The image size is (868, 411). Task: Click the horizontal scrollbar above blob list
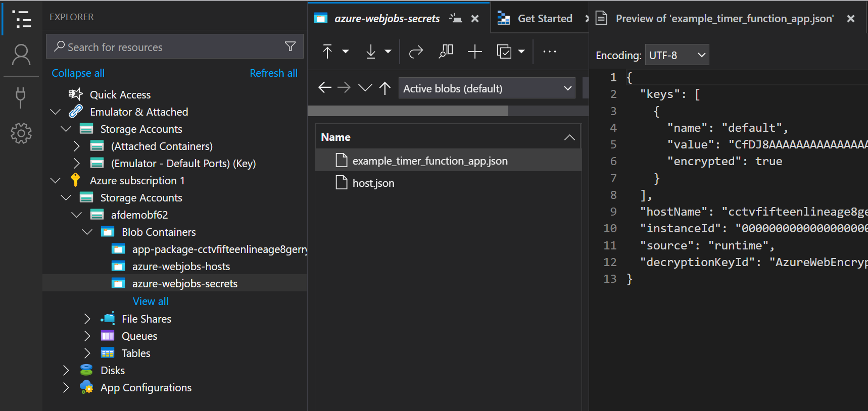tap(408, 111)
